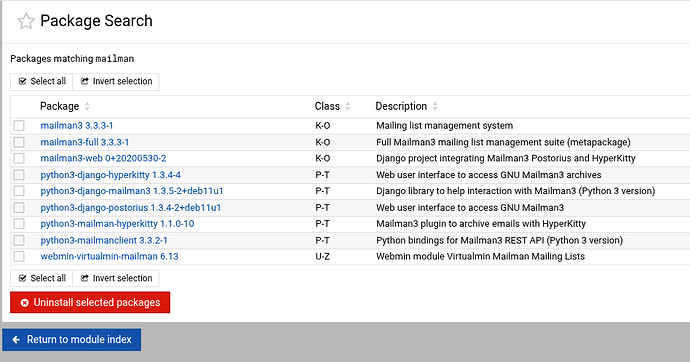The height and width of the screenshot is (362, 690).
Task: Open the mailman3 3.3.3-1 package link
Action: pyautogui.click(x=77, y=126)
